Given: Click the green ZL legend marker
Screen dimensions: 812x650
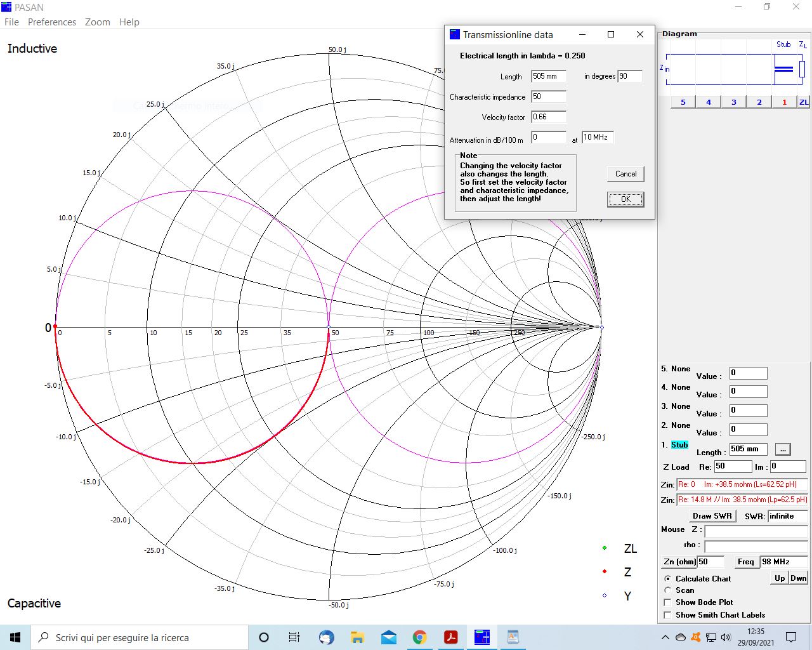Looking at the screenshot, I should click(605, 548).
